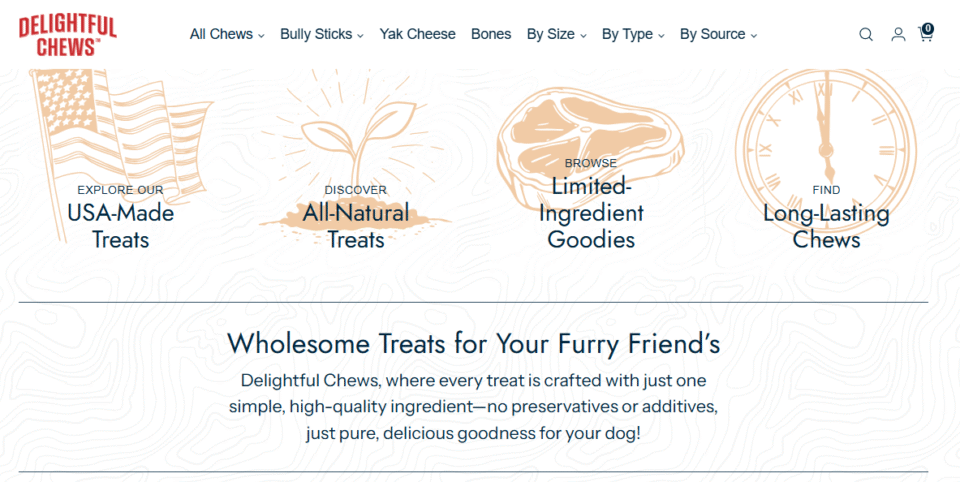The width and height of the screenshot is (960, 482).
Task: Click the Delightful Chews logo
Action: [x=67, y=34]
